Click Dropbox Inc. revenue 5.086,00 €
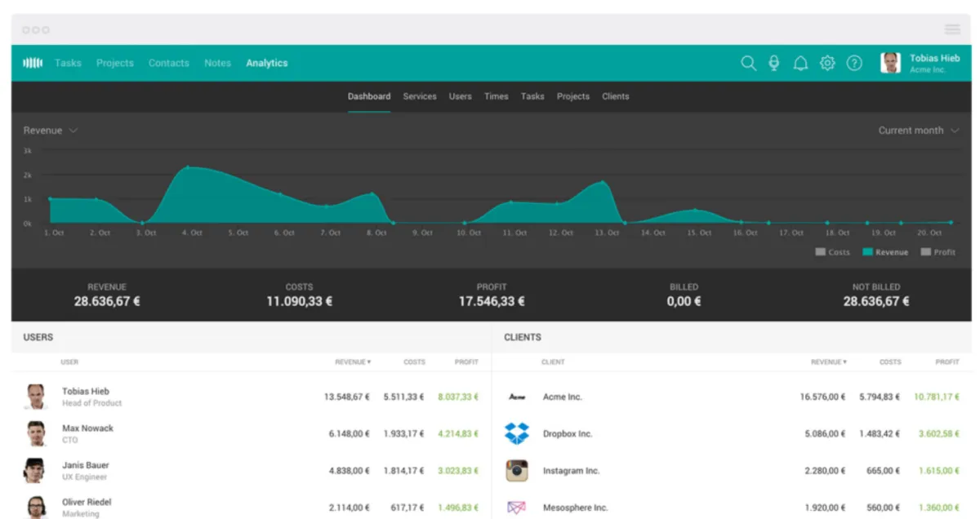The image size is (980, 519). 826,434
